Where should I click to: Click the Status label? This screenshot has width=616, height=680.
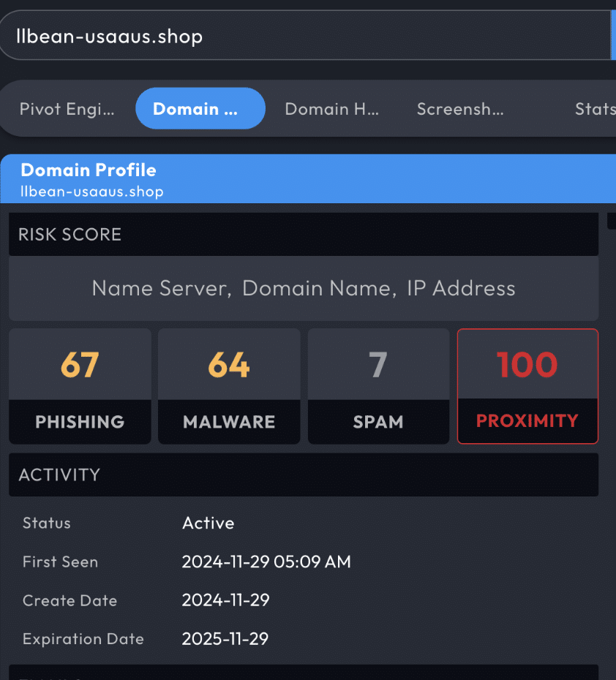click(46, 523)
